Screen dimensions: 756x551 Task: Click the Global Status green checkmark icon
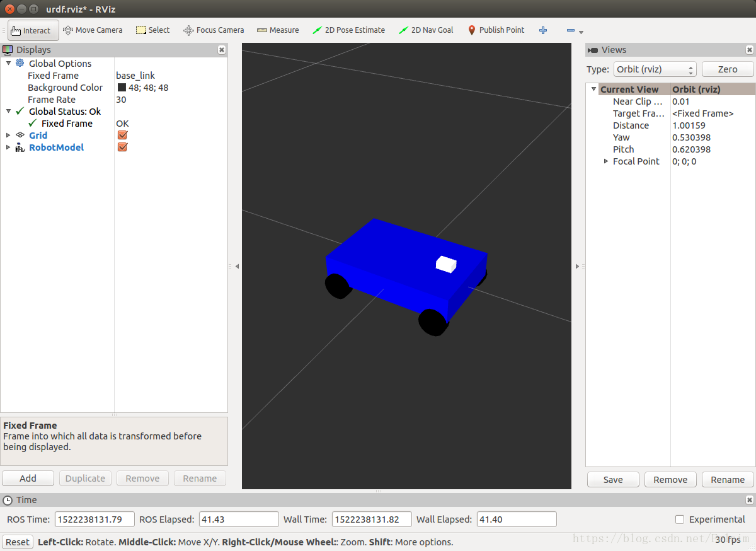click(x=20, y=111)
